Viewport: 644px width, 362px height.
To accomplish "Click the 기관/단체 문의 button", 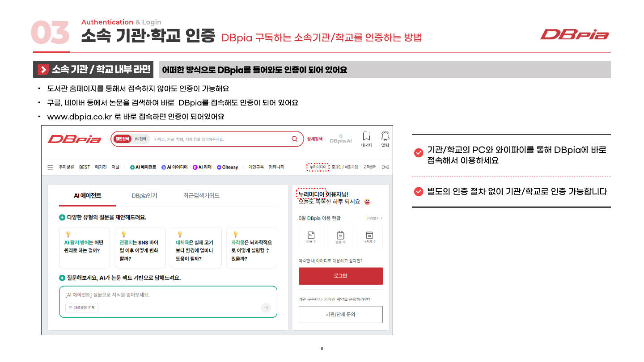I will (x=341, y=314).
